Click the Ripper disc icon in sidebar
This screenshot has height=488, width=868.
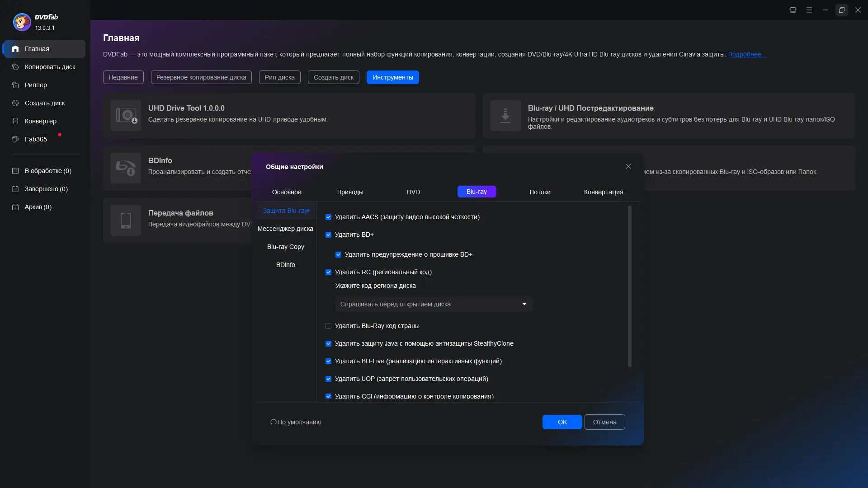[x=15, y=85]
